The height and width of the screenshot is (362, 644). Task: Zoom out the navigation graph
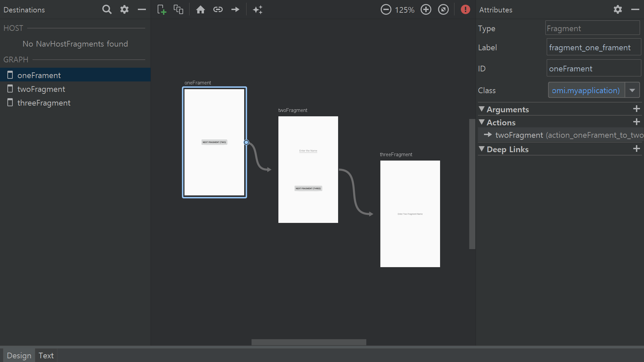pyautogui.click(x=386, y=9)
